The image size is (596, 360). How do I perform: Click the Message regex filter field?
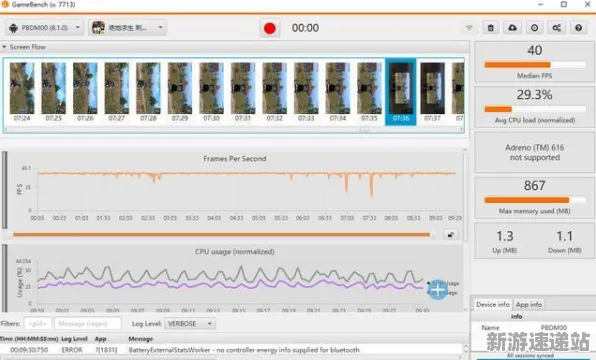click(x=88, y=324)
